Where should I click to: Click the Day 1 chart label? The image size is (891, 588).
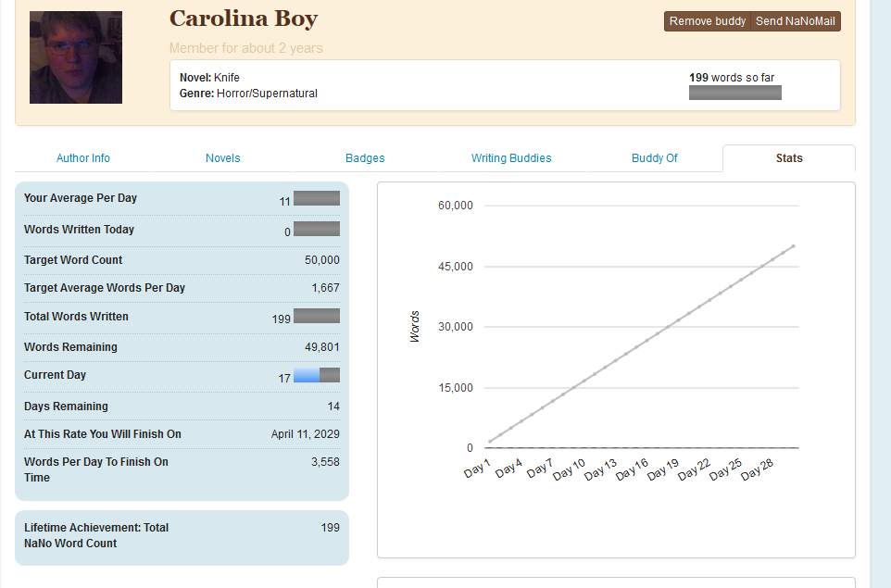(x=477, y=469)
